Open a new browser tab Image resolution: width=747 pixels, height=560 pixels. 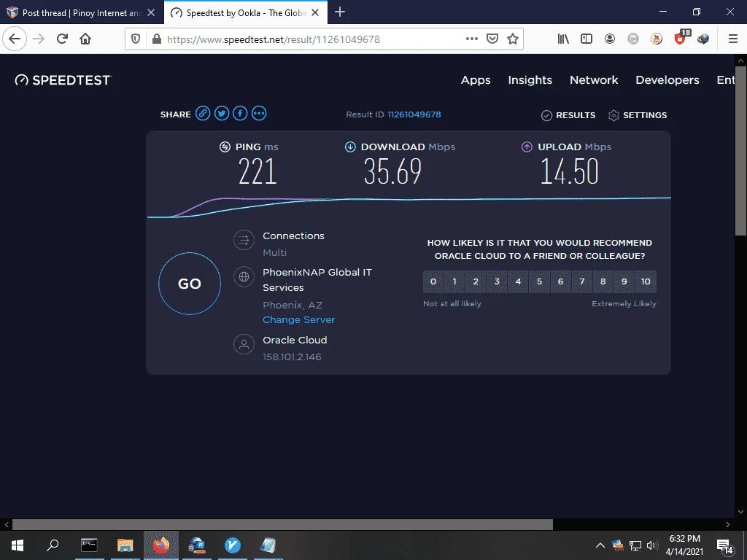tap(340, 12)
